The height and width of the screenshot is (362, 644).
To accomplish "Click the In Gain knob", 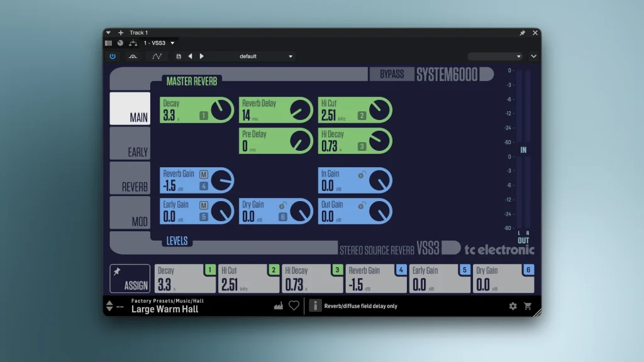I will [x=379, y=180].
